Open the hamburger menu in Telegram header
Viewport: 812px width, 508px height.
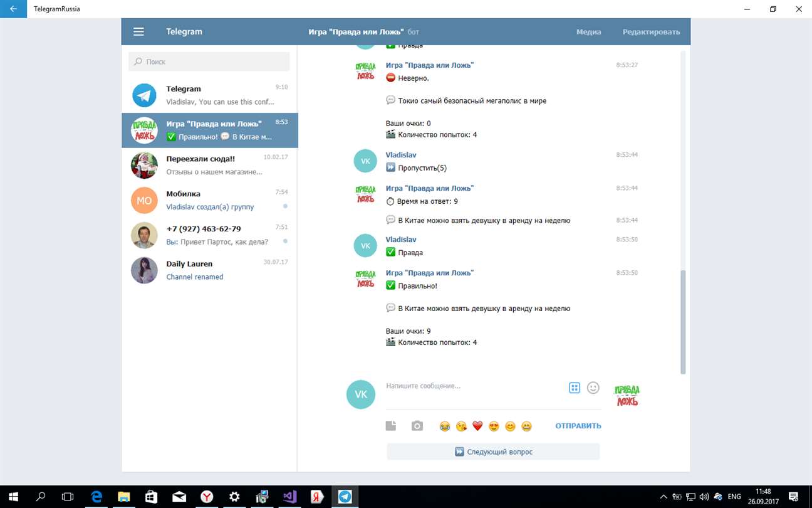[x=139, y=32]
